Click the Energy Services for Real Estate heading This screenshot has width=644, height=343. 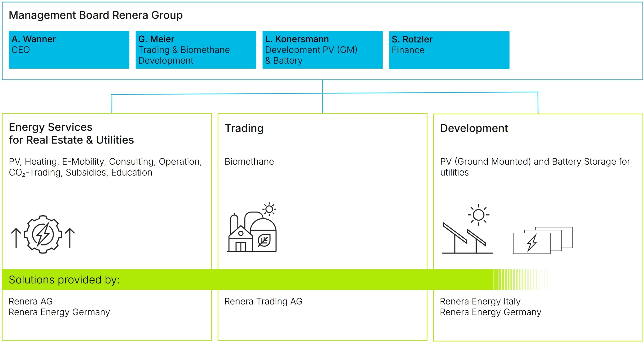71,133
